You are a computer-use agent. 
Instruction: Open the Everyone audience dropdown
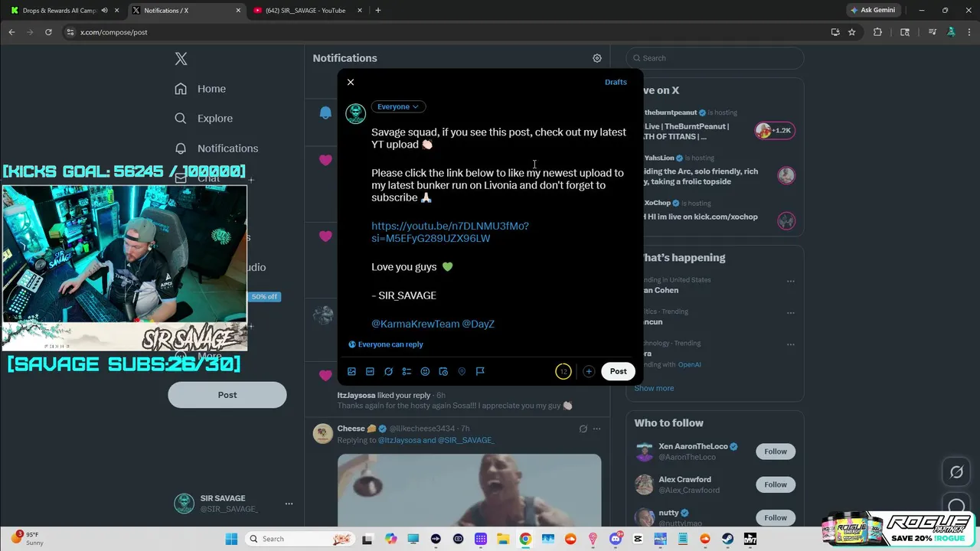point(398,106)
